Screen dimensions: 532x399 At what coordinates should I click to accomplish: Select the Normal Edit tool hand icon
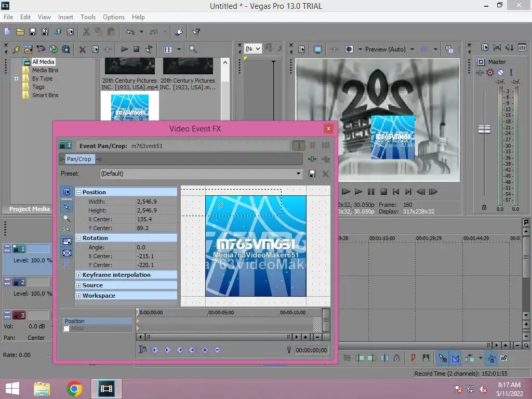coord(179,32)
